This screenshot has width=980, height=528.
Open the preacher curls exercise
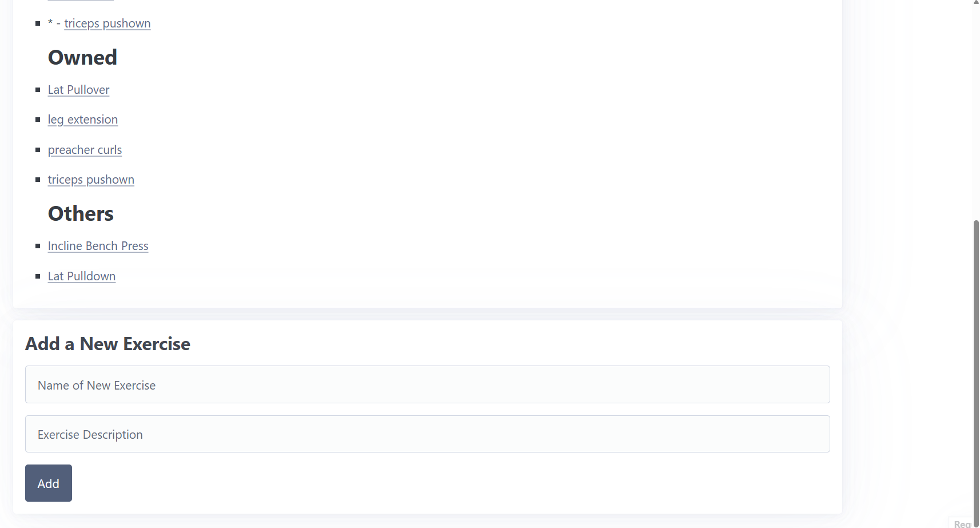85,150
